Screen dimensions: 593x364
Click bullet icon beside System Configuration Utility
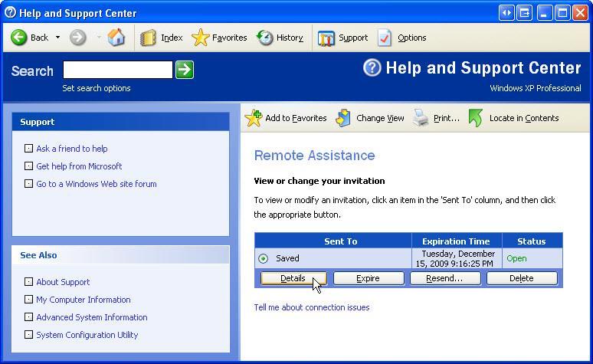28,334
